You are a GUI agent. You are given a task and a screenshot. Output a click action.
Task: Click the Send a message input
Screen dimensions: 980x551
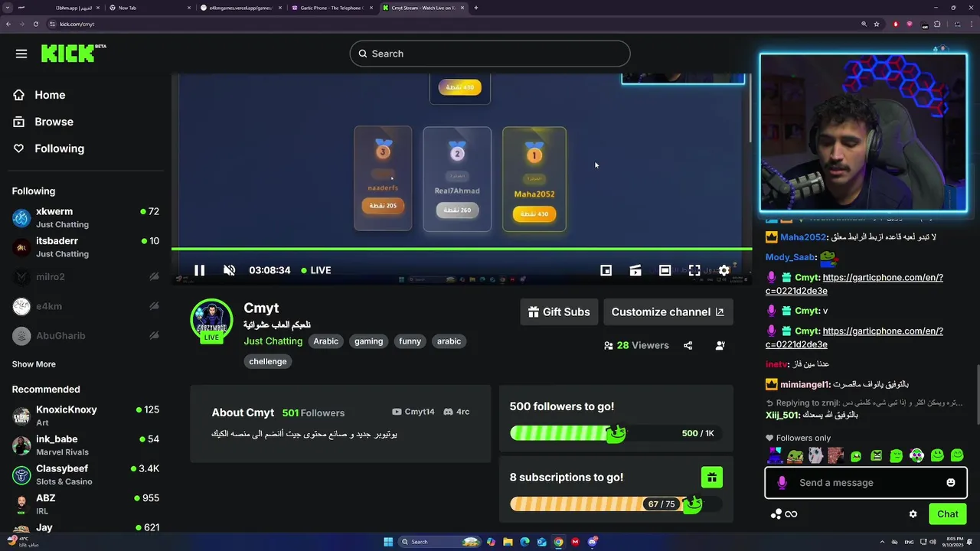[x=865, y=483]
